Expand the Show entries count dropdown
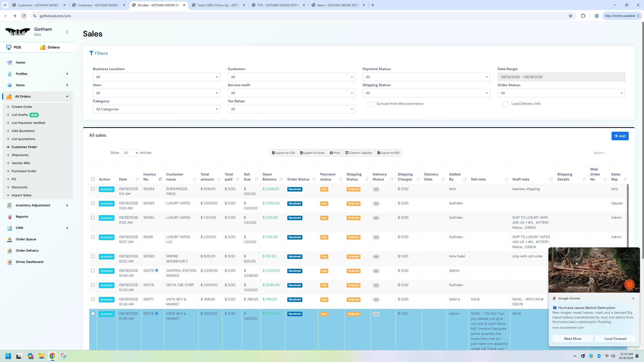The width and height of the screenshot is (644, 362). point(130,153)
